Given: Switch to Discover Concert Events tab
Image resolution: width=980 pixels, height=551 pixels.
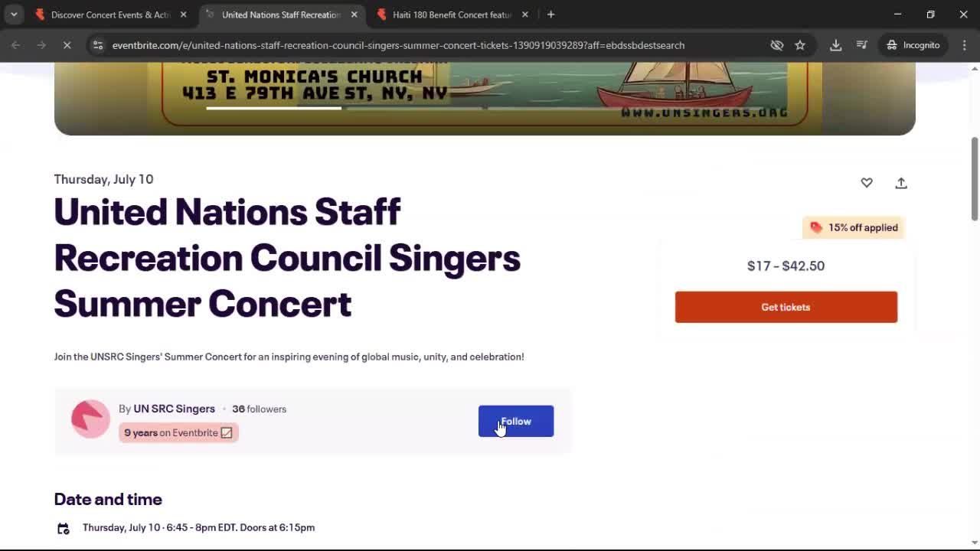Looking at the screenshot, I should (x=110, y=15).
